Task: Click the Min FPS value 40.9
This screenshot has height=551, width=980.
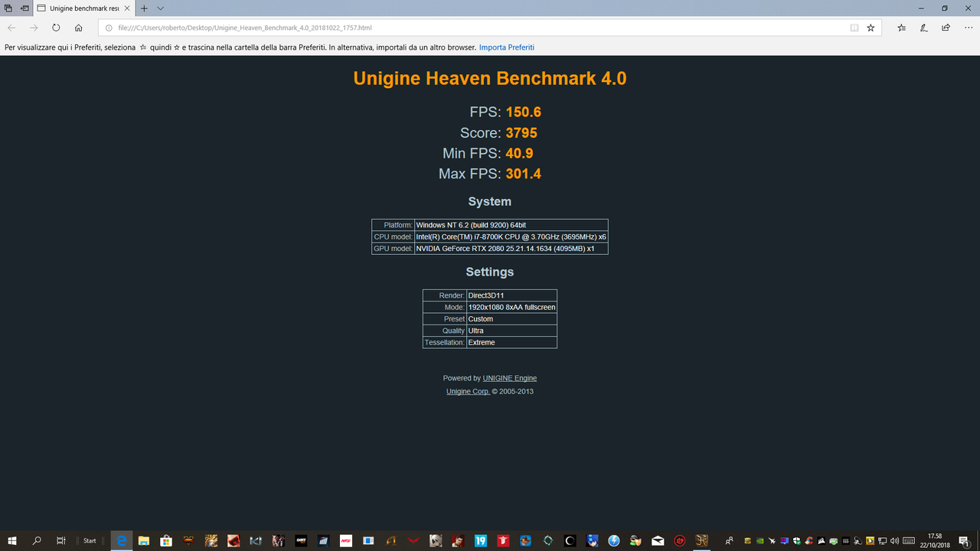Action: [520, 153]
